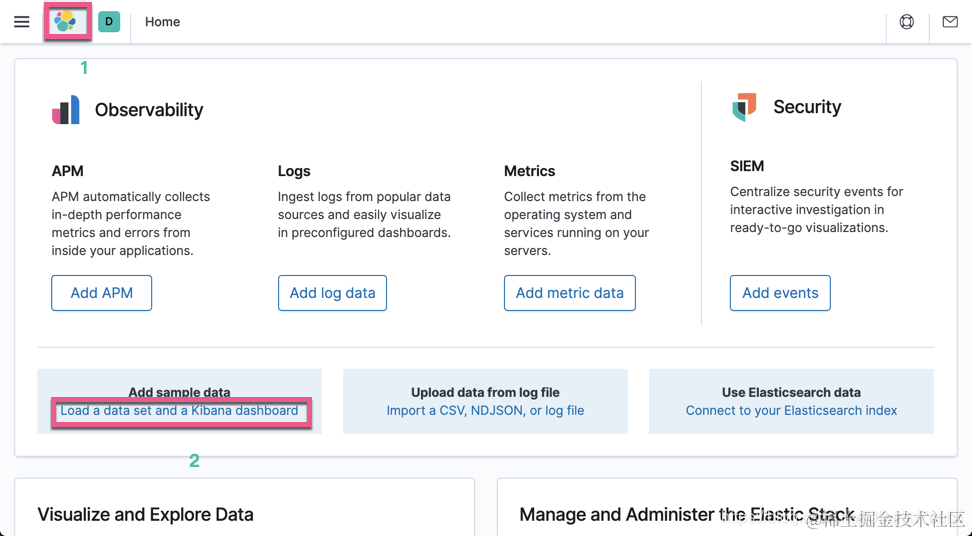This screenshot has height=536, width=972.
Task: Open the green D space avatar
Action: point(109,21)
